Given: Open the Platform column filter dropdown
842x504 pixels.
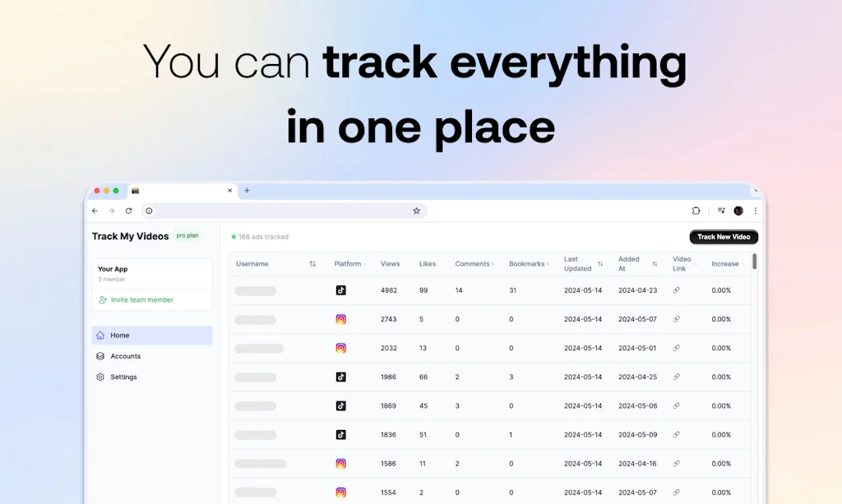Looking at the screenshot, I should point(366,264).
